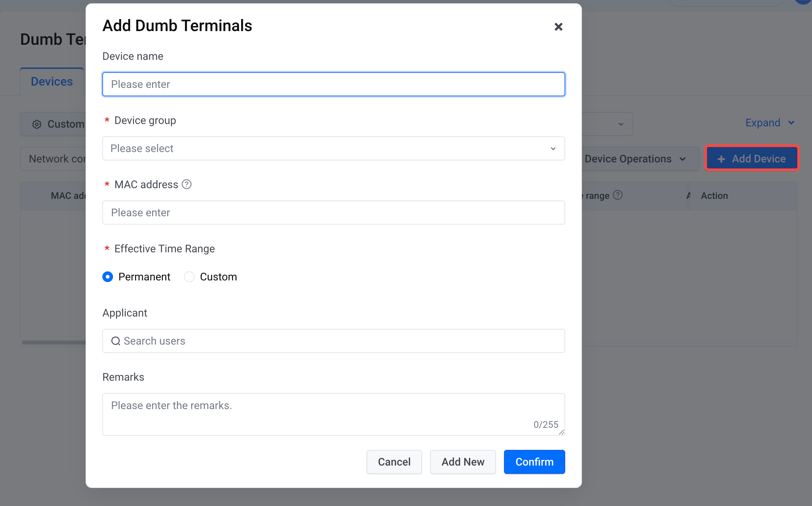Select the Custom time range option

pyautogui.click(x=189, y=277)
